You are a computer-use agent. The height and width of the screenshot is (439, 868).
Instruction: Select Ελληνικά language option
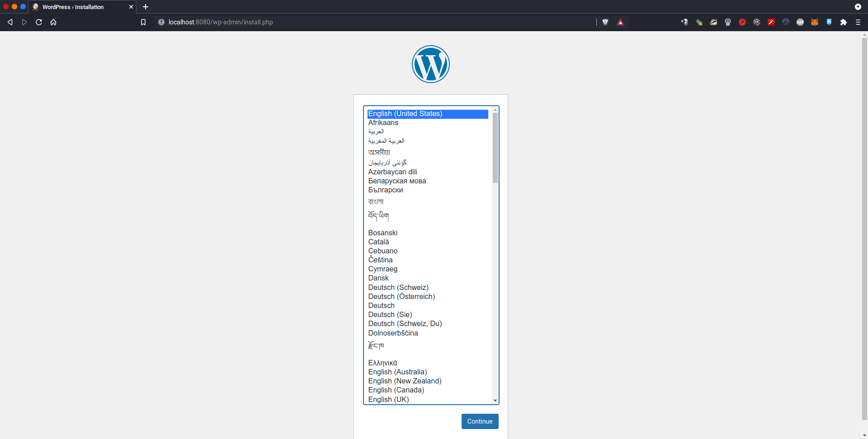coord(428,363)
